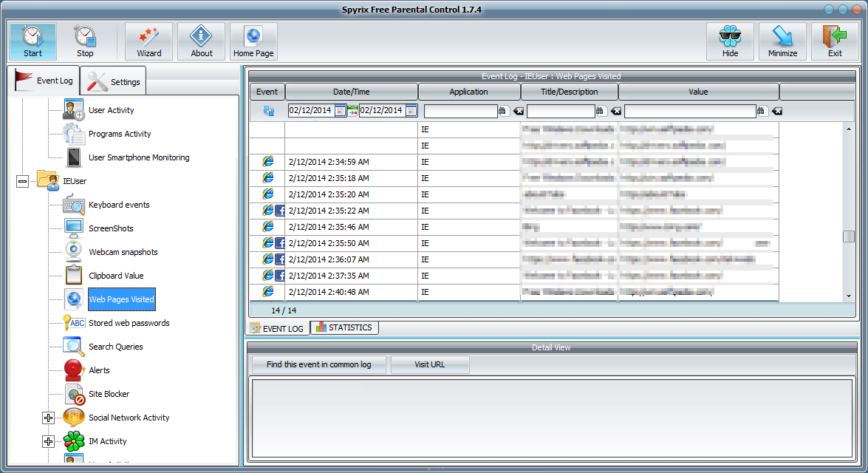Click the event list scroll down arrow

tap(849, 296)
